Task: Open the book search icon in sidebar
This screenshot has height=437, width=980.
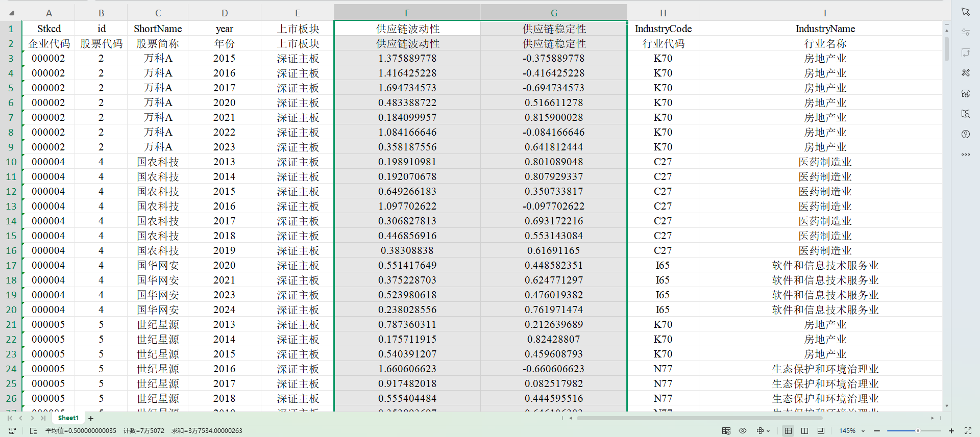Action: [x=965, y=114]
